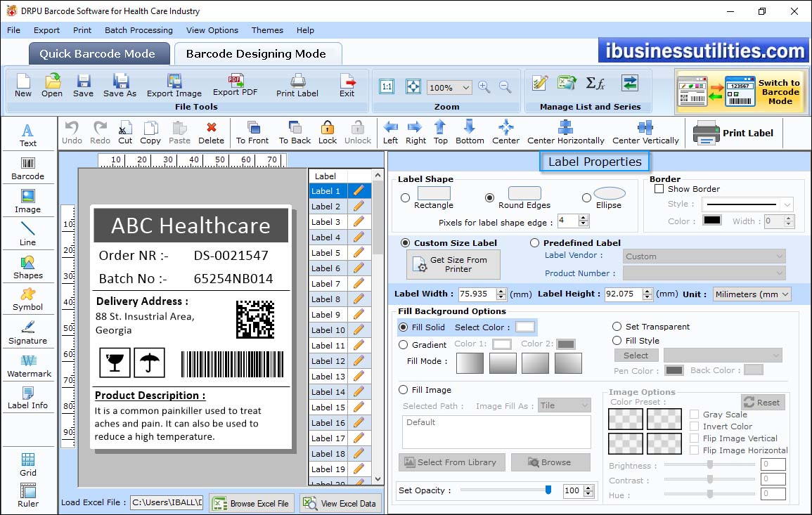Select the Watermark tool
Viewport: 812px width, 515px height.
[29, 366]
